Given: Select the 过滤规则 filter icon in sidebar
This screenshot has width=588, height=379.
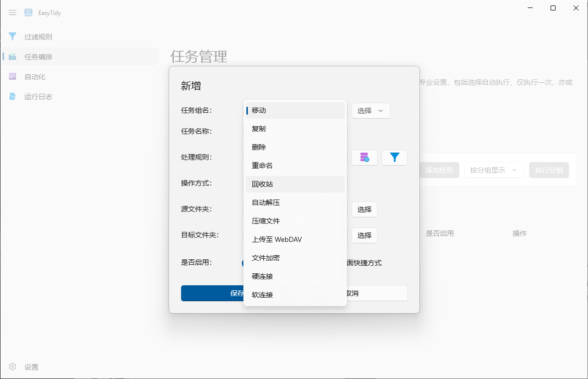Looking at the screenshot, I should 12,36.
